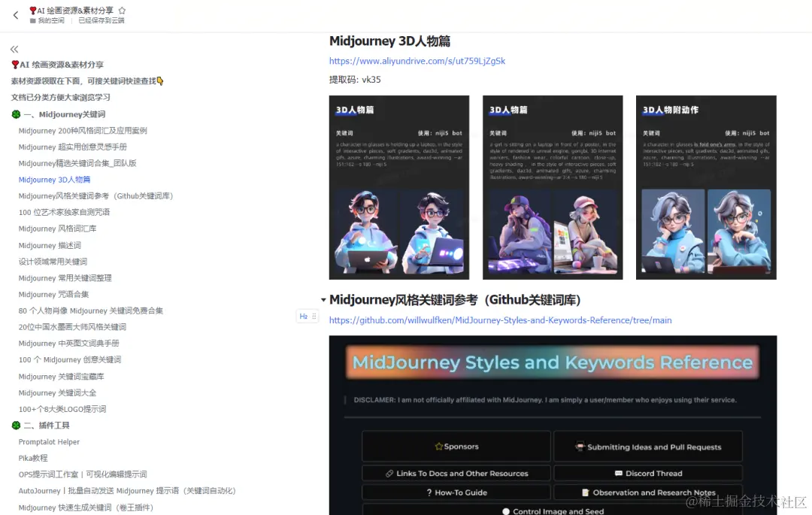Open AutoJourney 批量自动发送 outline entry

(x=127, y=491)
